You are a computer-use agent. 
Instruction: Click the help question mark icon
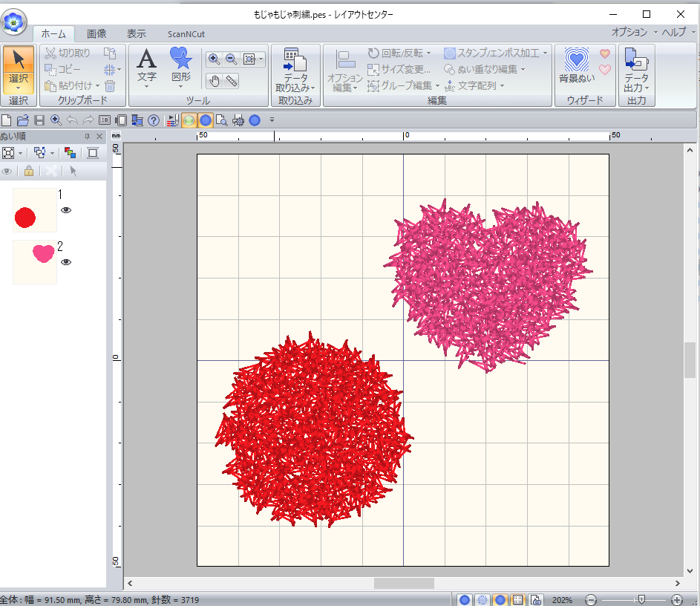click(154, 120)
